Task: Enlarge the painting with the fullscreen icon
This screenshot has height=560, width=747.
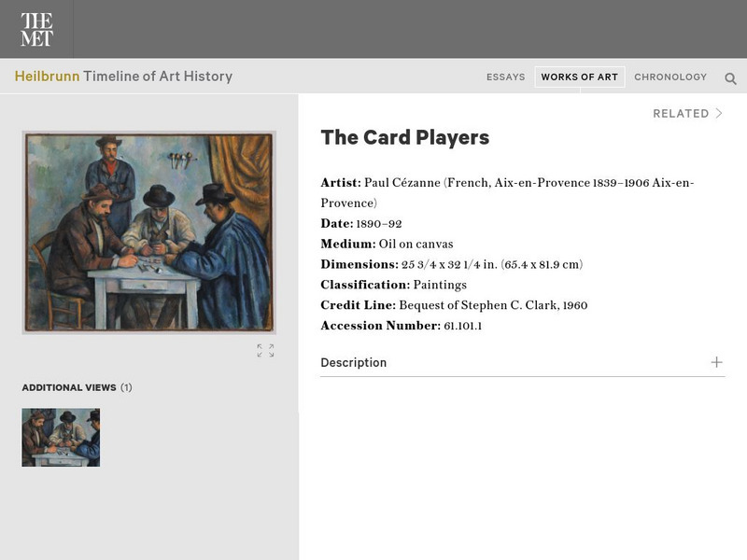Action: [265, 351]
